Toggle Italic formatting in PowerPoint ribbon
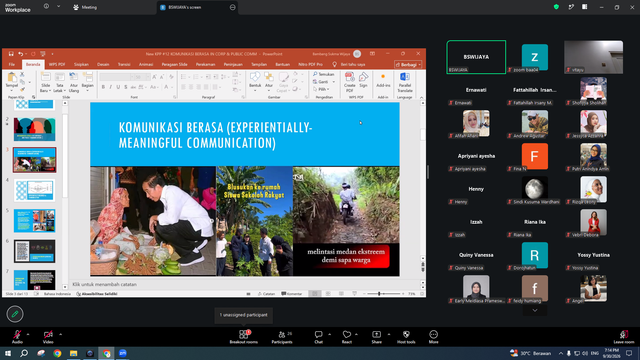Screen dimensions: 640x360 click(111, 87)
